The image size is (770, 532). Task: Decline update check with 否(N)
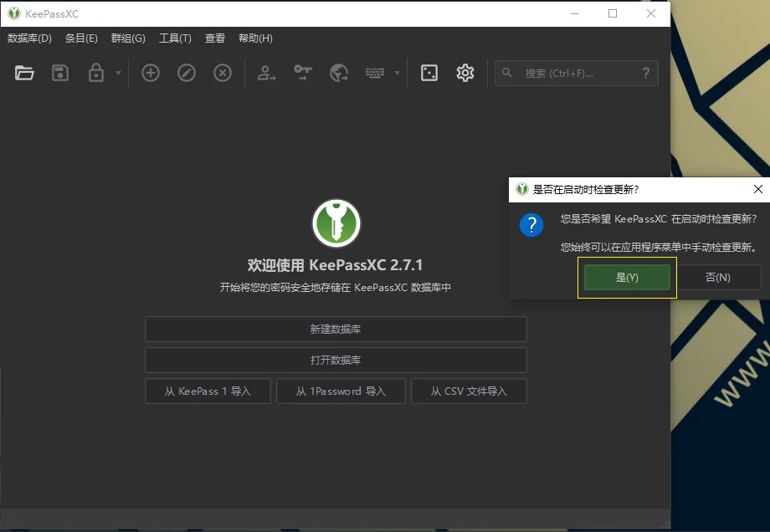[x=718, y=277]
